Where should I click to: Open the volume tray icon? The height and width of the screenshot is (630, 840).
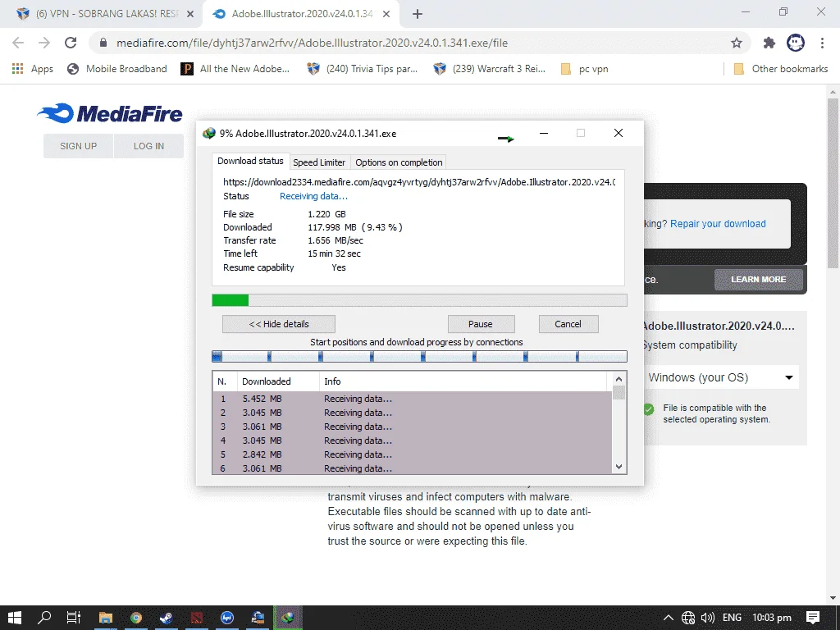click(x=708, y=618)
